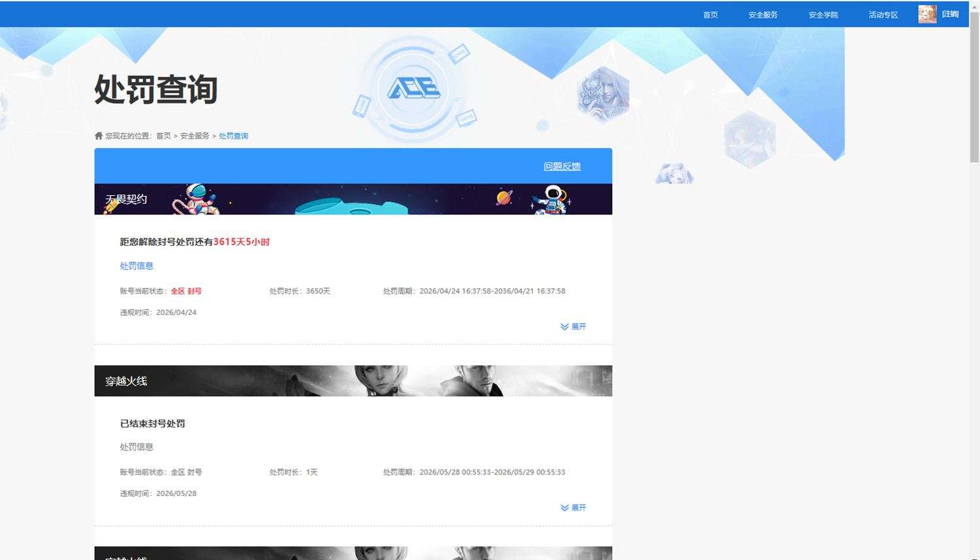980x560 pixels.
Task: Go to 首页 in the breadcrumb
Action: pos(163,136)
